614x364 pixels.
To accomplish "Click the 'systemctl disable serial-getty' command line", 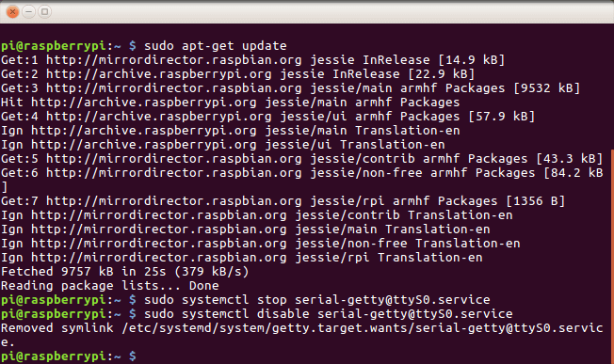I will (x=257, y=314).
